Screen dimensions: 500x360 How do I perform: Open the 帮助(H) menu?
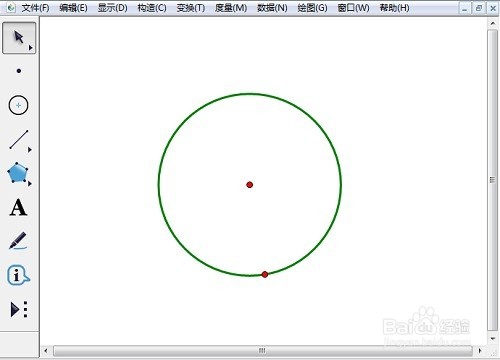394,8
